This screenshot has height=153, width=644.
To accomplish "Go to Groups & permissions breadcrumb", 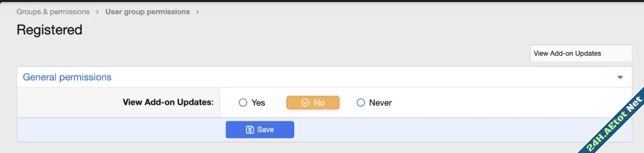I will tap(53, 12).
